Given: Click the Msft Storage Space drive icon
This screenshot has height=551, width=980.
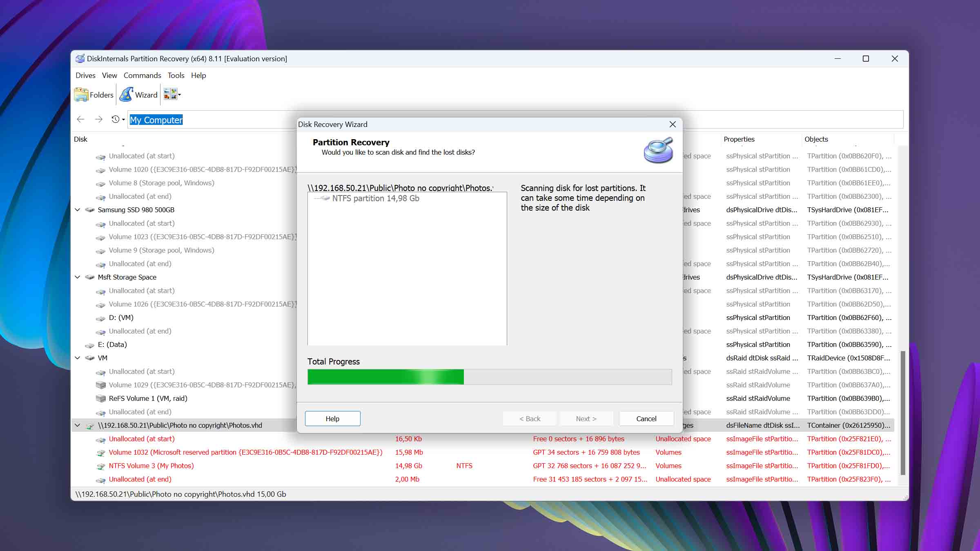Looking at the screenshot, I should [x=90, y=277].
